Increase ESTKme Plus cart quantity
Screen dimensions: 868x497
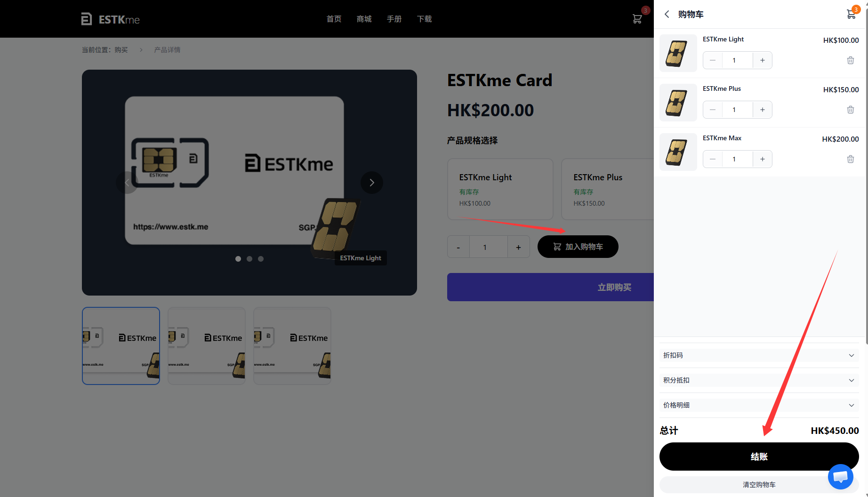pyautogui.click(x=763, y=110)
